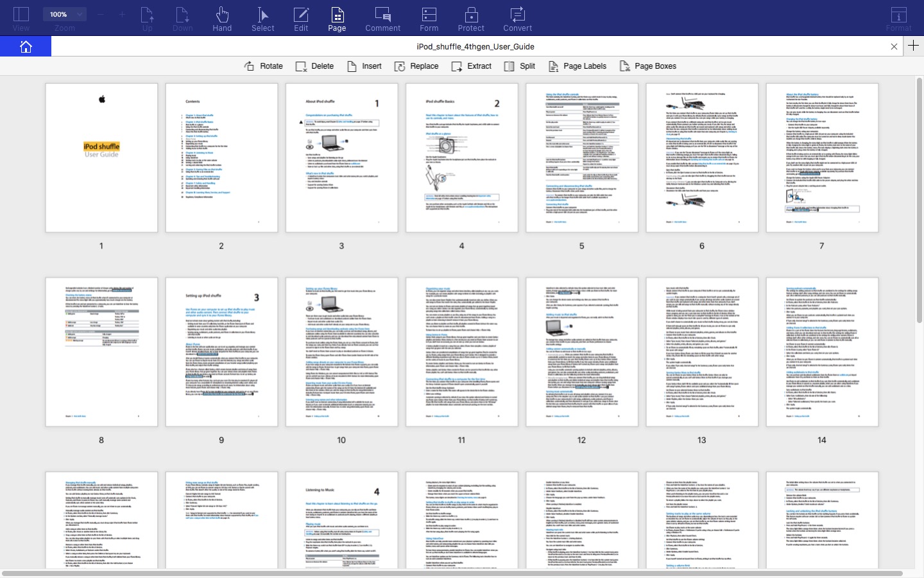The height and width of the screenshot is (578, 924).
Task: Open the View panel icon
Action: point(21,18)
